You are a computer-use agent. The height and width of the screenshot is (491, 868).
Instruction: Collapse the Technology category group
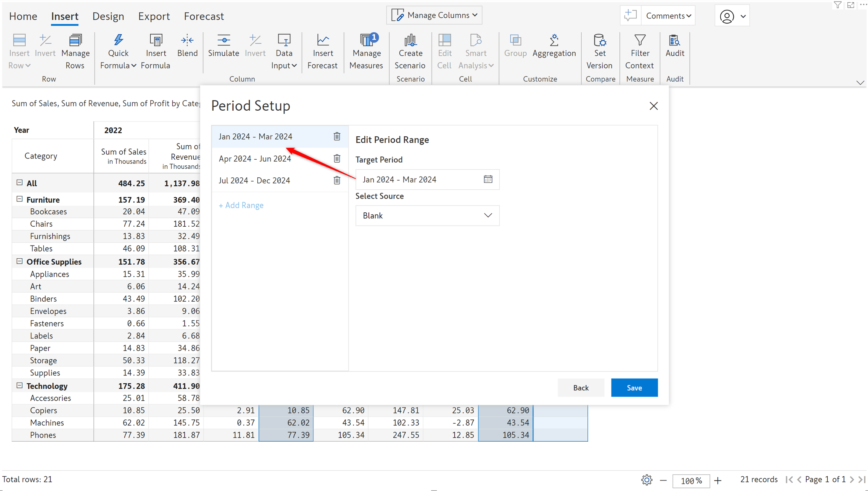pos(20,386)
